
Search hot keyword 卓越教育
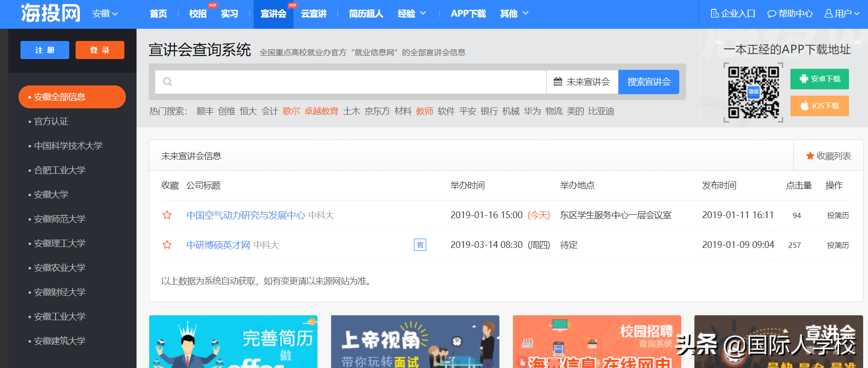coord(321,111)
